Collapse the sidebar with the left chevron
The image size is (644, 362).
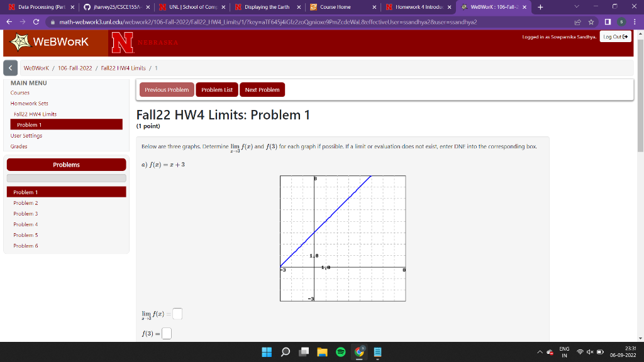pos(10,68)
